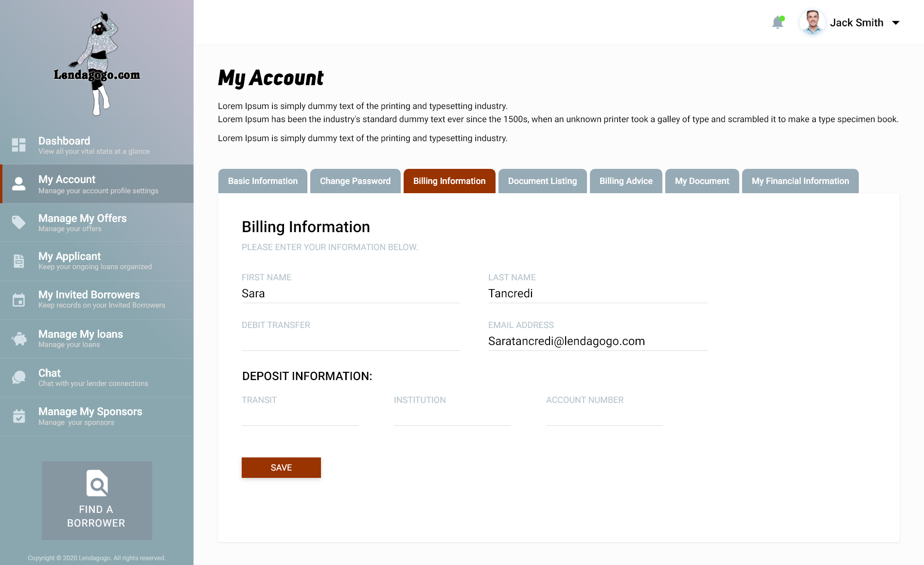Viewport: 924px width, 565px height.
Task: Select the My Financial Information tab
Action: [x=800, y=181]
